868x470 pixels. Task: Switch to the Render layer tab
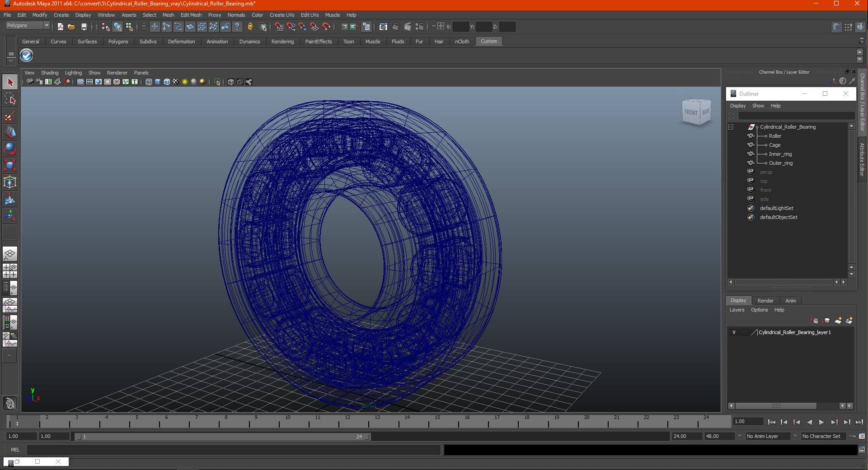(x=765, y=301)
